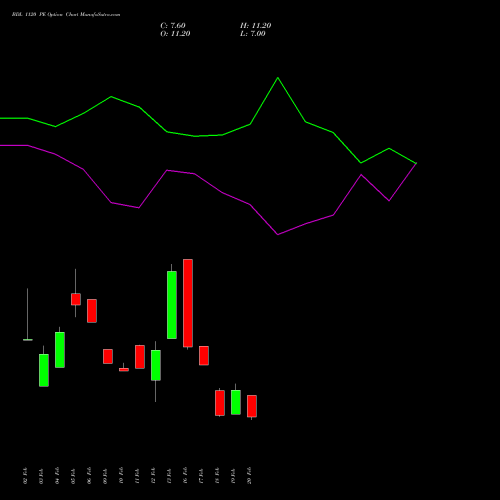Image resolution: width=500 pixels, height=500 pixels.
Task: Click the tall red candle for 16 Feb
Action: (188, 303)
